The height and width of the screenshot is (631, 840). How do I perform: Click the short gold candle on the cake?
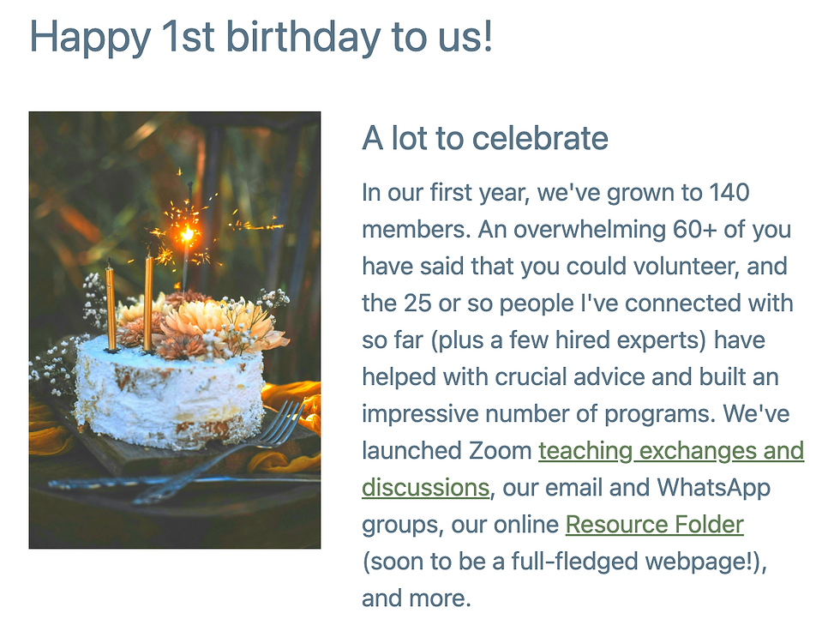tap(111, 308)
